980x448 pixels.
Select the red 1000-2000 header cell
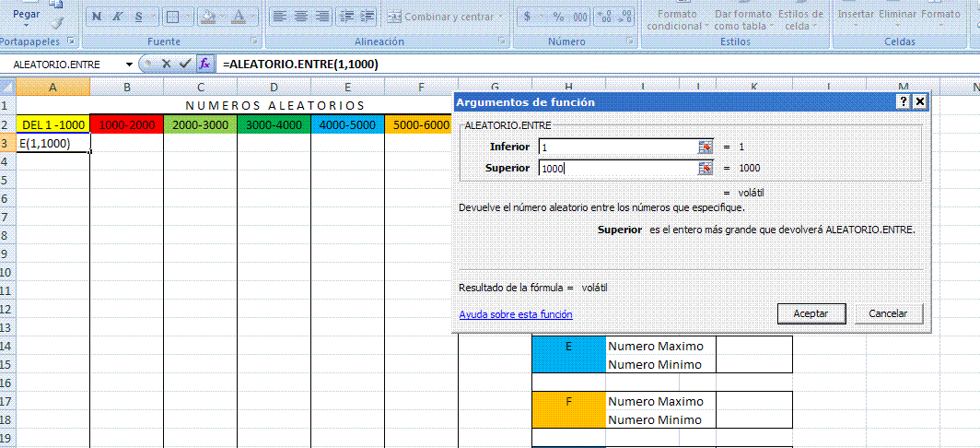126,124
